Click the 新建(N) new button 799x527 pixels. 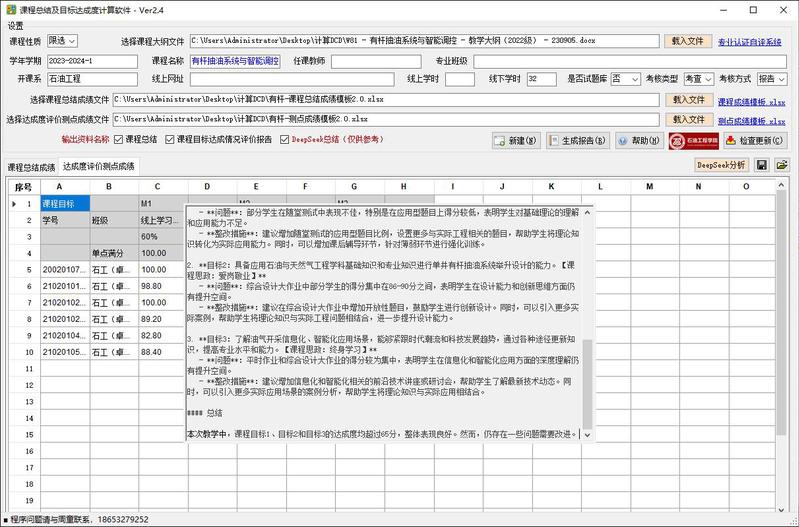pos(516,141)
